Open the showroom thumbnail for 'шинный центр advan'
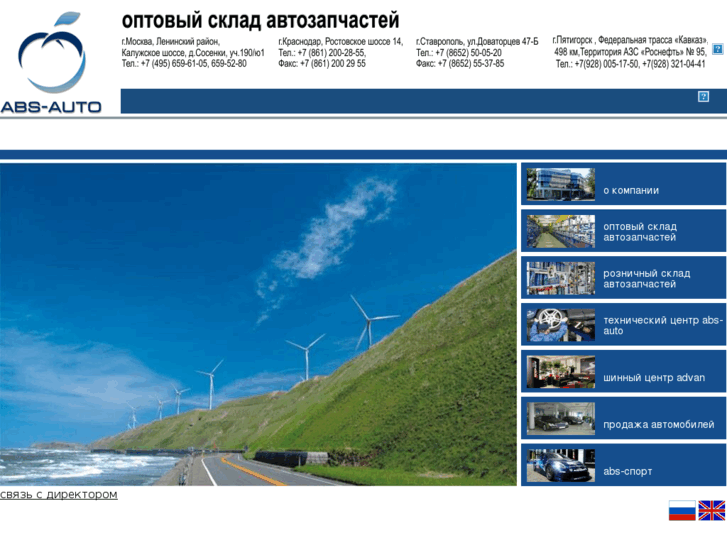Viewport: 727px width, 545px height. coord(561,372)
